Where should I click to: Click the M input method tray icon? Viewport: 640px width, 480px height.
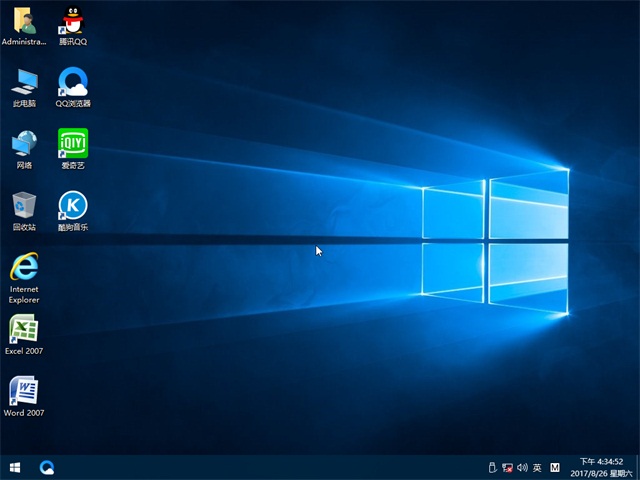(555, 467)
